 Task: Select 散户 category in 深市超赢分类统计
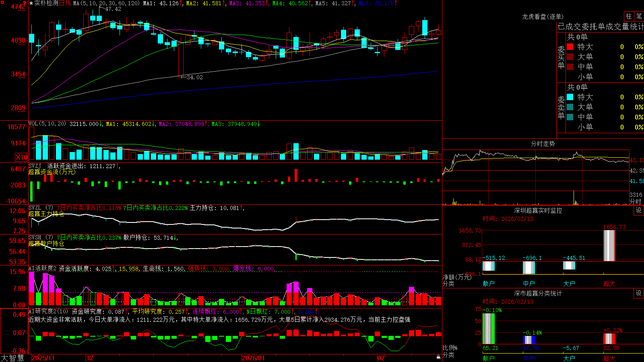pyautogui.click(x=489, y=358)
